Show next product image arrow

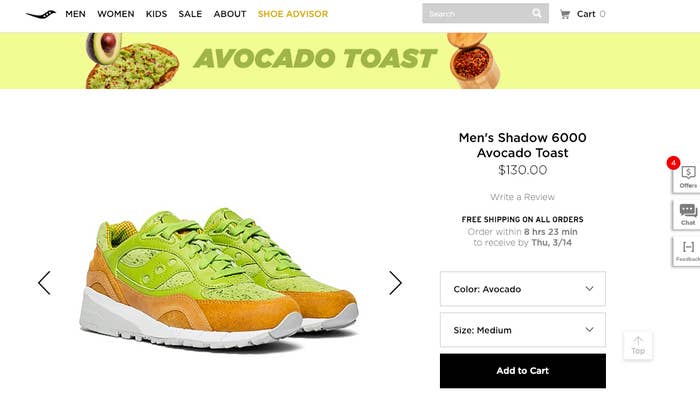click(395, 283)
